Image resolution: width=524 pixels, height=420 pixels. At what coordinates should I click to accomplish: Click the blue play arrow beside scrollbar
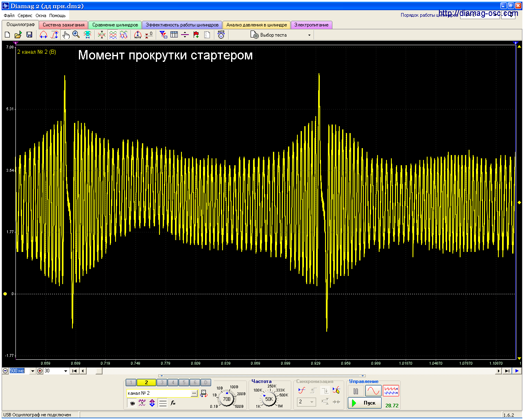[517, 371]
